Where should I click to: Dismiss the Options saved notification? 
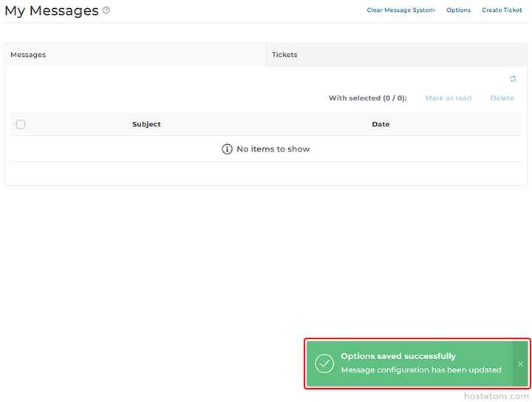520,364
